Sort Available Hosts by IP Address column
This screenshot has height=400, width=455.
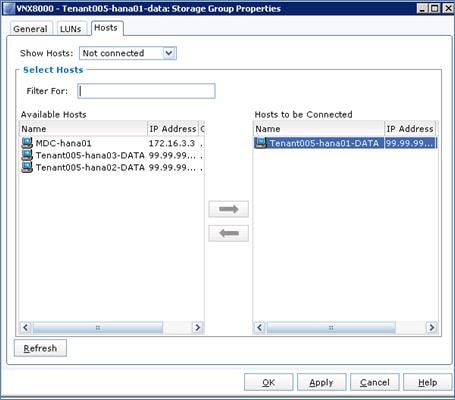coord(173,129)
